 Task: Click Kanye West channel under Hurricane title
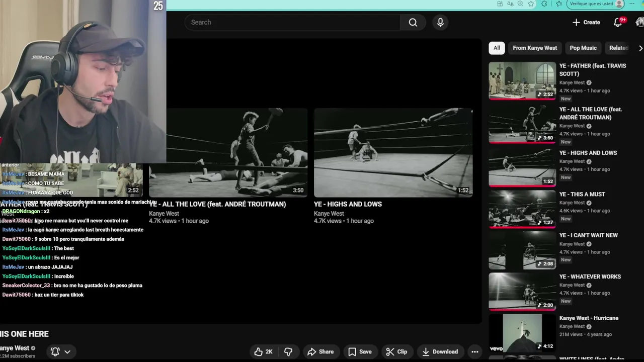pos(572,326)
